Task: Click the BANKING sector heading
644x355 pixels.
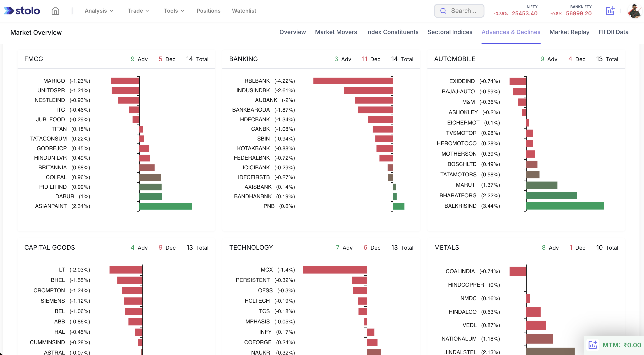Action: pyautogui.click(x=244, y=59)
